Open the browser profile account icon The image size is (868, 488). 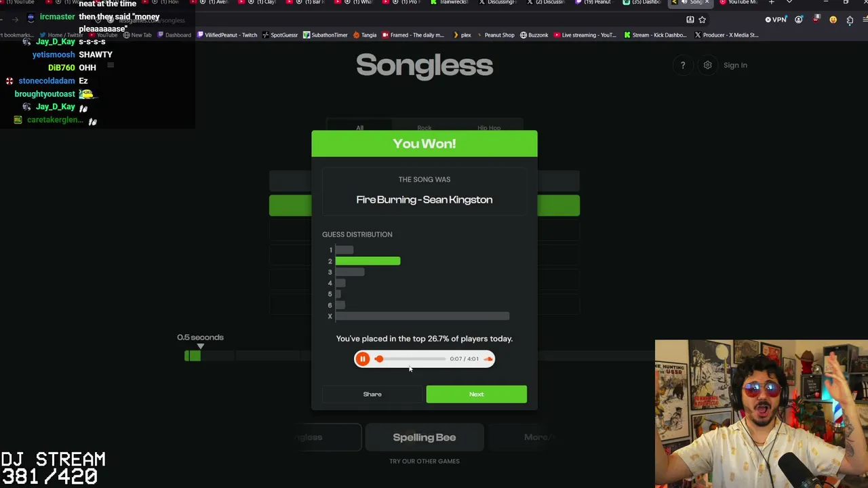click(799, 20)
